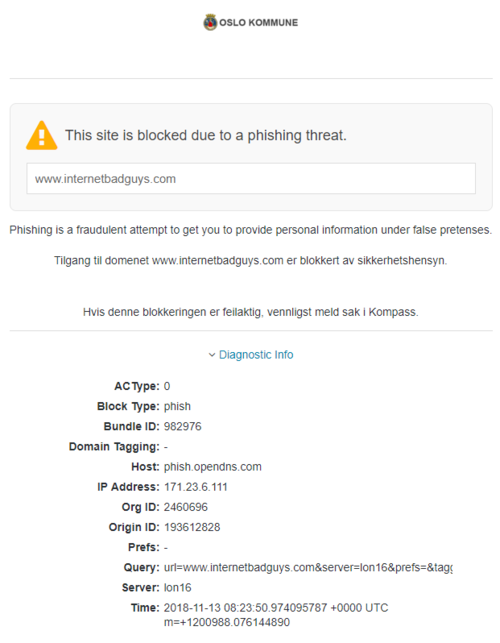
Task: Click the Time timestamp value
Action: 276,615
